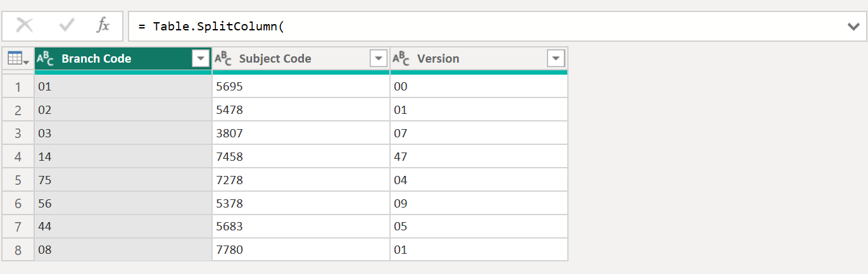
Task: Click the checkmark confirm icon in formula bar
Action: pyautogui.click(x=66, y=25)
